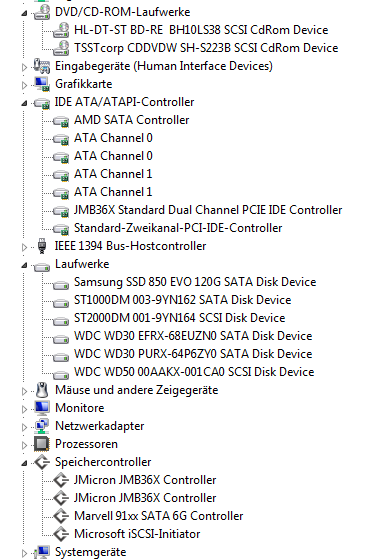Click the Prozessoren chip icon
Screen dimensions: 379x559
coord(42,444)
